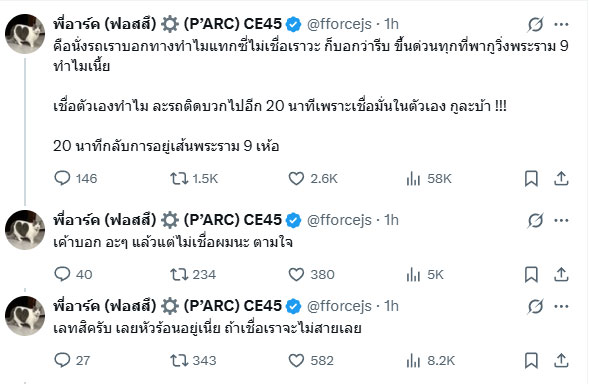Share the third tweet
Screen dimensions: 589x384
[561, 361]
